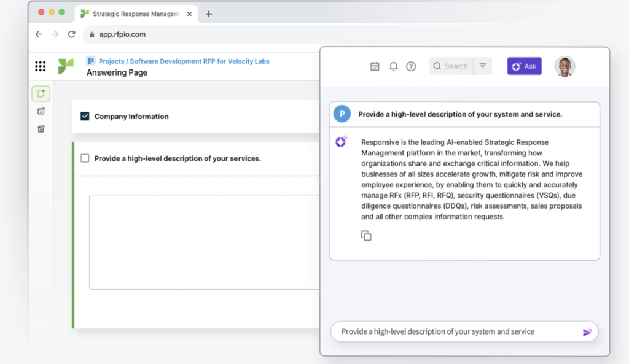Viewport: 629px width, 364px height.
Task: Reload the page in the browser
Action: pos(72,34)
